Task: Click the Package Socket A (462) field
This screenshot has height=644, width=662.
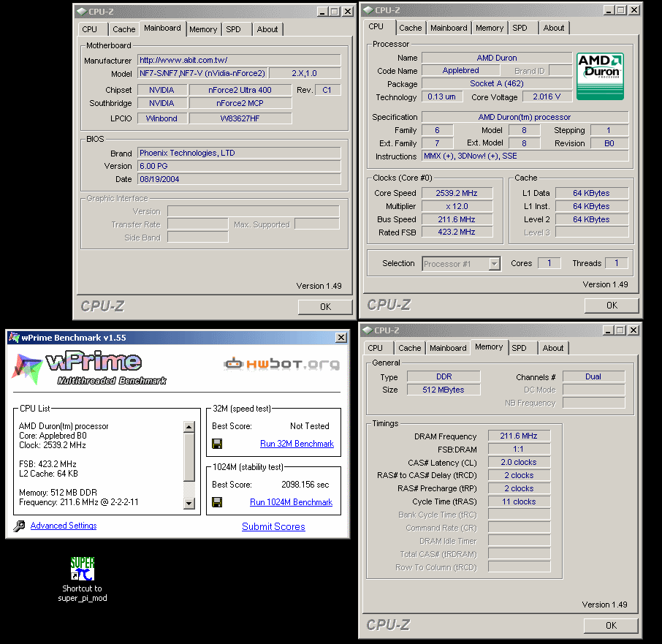Action: pos(497,83)
